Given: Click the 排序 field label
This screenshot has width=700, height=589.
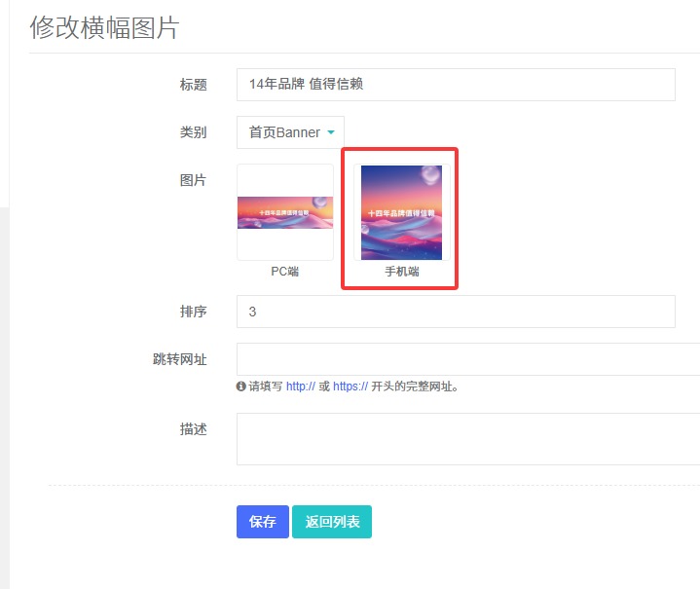Looking at the screenshot, I should tap(193, 312).
